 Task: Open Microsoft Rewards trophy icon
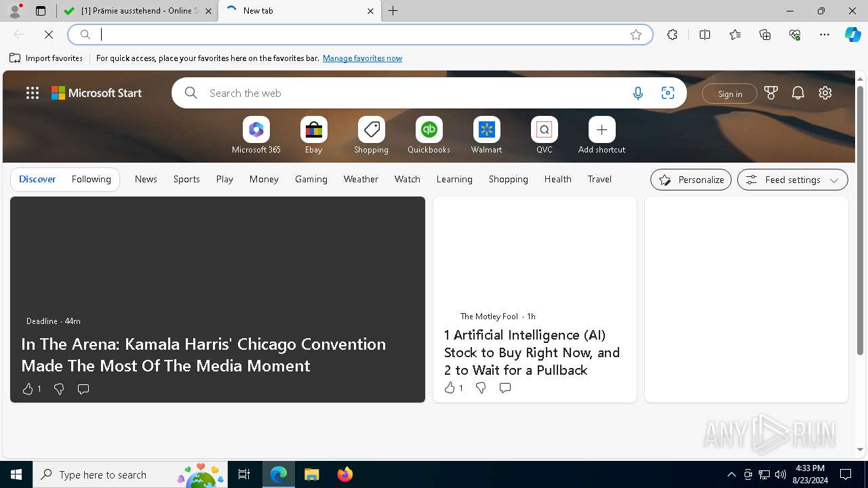coord(771,94)
